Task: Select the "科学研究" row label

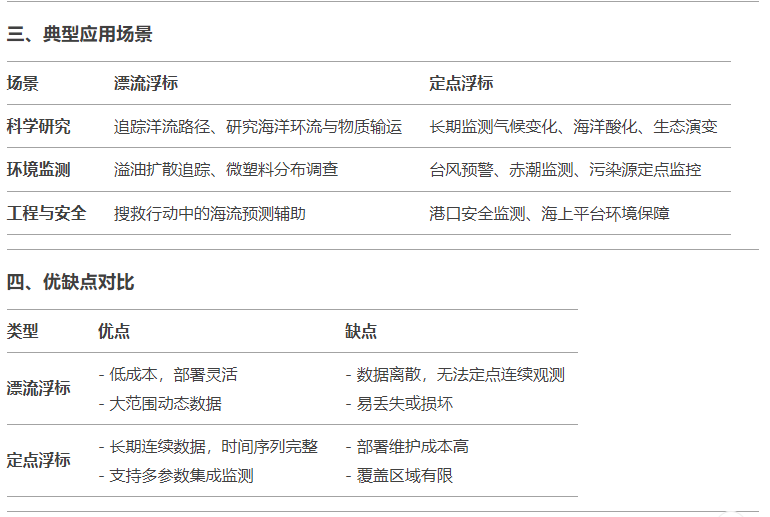Action: tap(39, 127)
